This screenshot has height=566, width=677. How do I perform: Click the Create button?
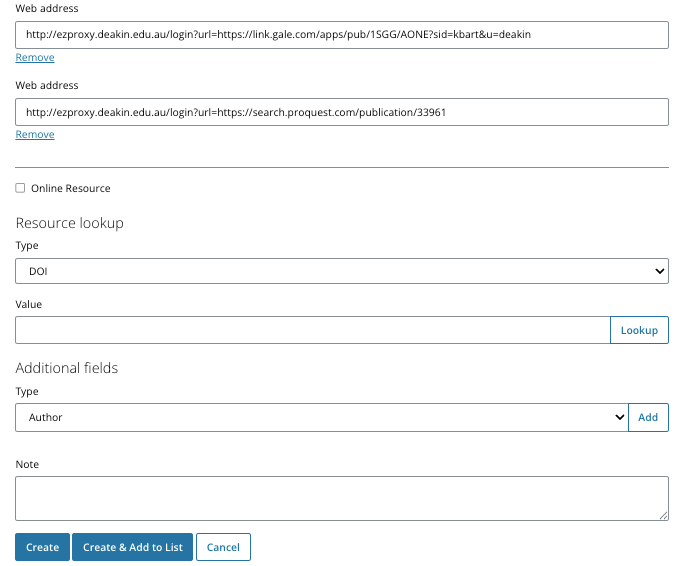(42, 547)
